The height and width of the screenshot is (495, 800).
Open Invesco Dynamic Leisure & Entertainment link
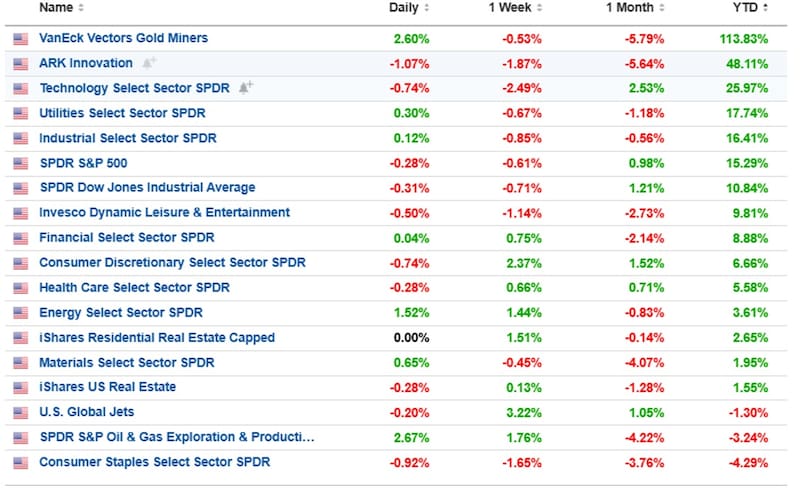point(164,213)
